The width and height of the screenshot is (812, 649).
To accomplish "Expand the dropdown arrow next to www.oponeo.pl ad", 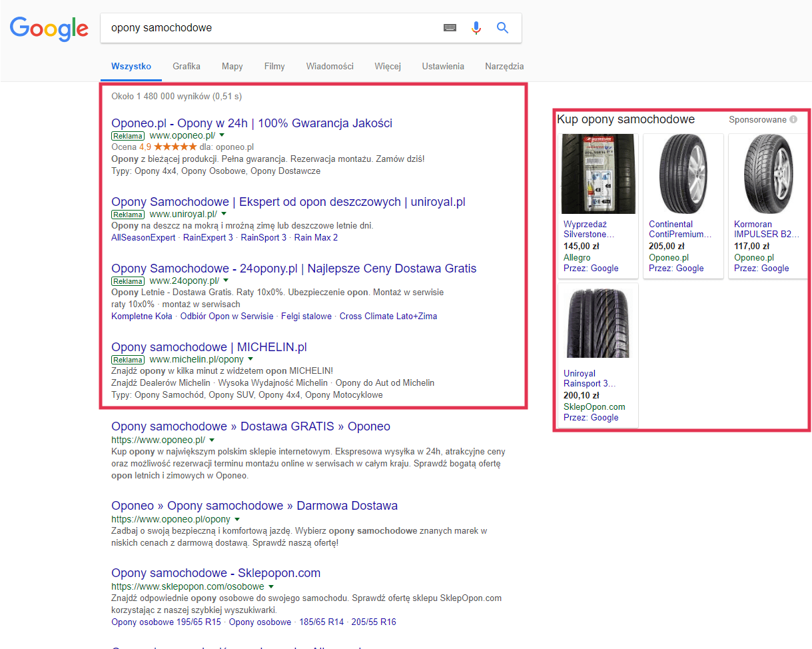I will pyautogui.click(x=221, y=135).
